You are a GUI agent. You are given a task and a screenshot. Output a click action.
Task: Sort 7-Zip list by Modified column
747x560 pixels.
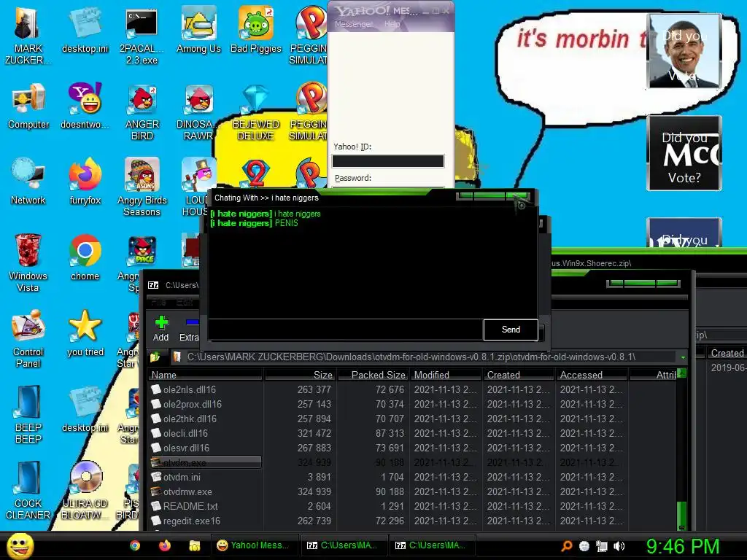446,376
